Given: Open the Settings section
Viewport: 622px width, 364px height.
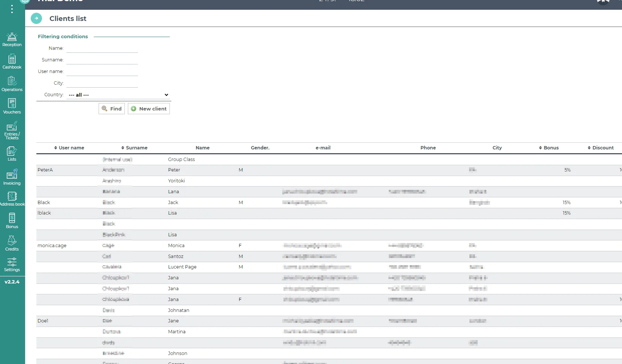Looking at the screenshot, I should [x=12, y=264].
